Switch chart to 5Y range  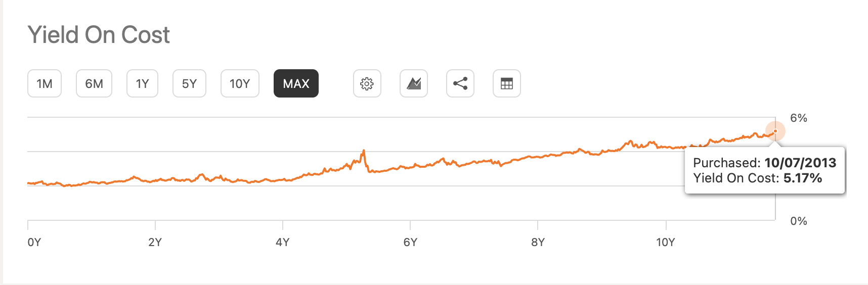pos(189,83)
